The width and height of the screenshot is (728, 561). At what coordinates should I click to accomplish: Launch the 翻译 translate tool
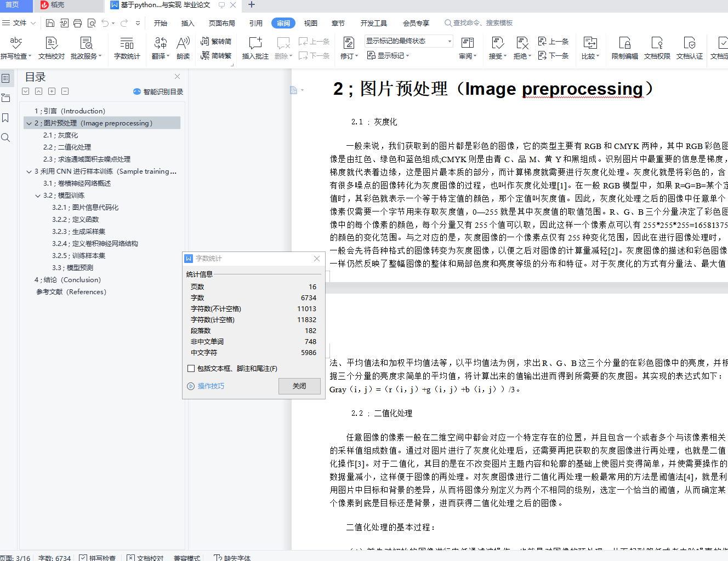[161, 48]
